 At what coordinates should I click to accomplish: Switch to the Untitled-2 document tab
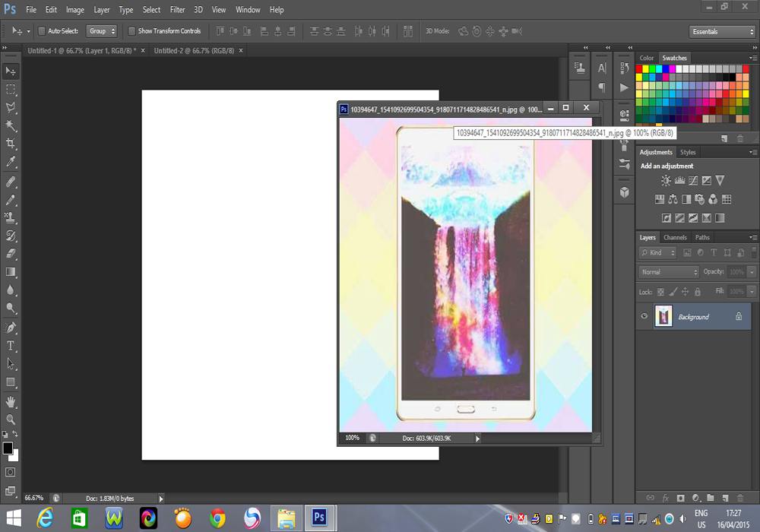point(194,50)
